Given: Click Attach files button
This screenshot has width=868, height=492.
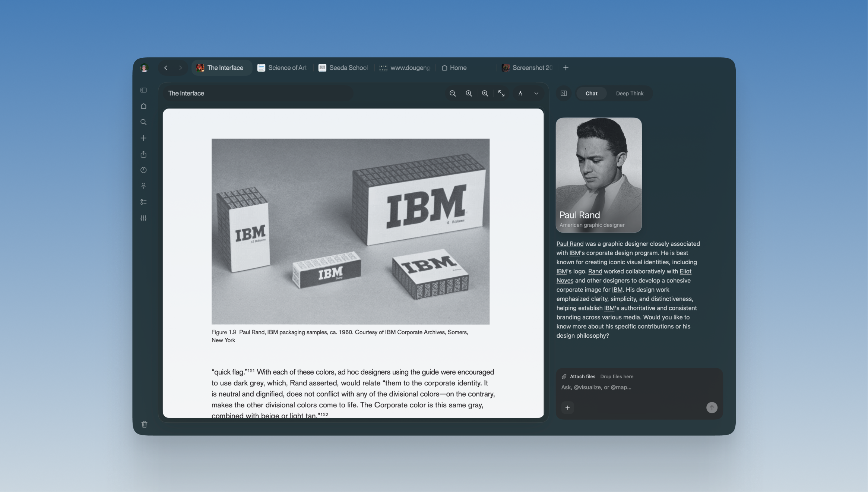Looking at the screenshot, I should coord(579,377).
